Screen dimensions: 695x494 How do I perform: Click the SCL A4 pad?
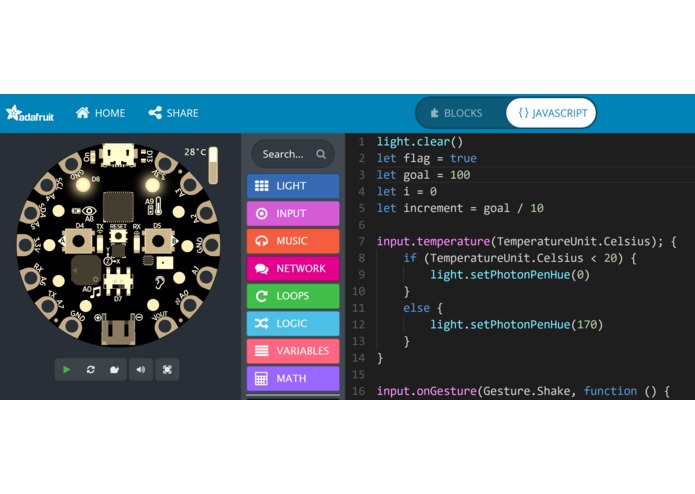pos(48,185)
